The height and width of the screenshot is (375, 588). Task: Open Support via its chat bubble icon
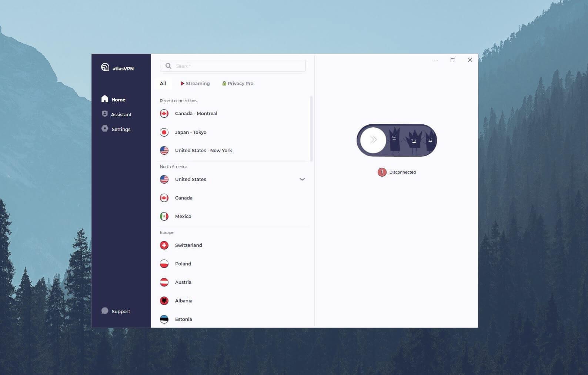coord(105,311)
